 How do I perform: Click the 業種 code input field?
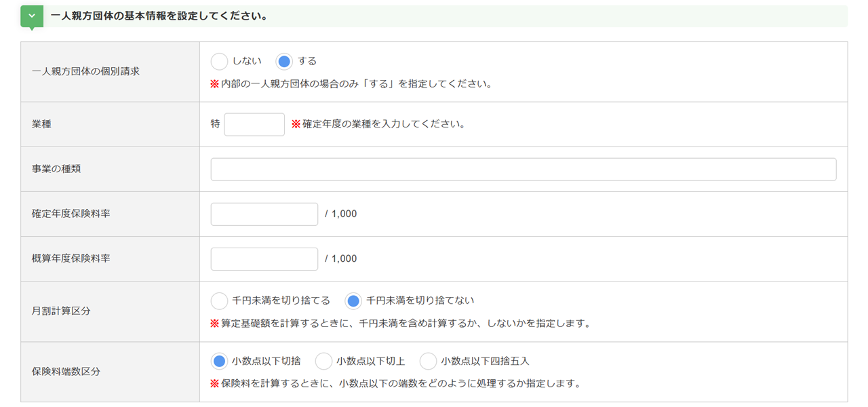coord(254,124)
